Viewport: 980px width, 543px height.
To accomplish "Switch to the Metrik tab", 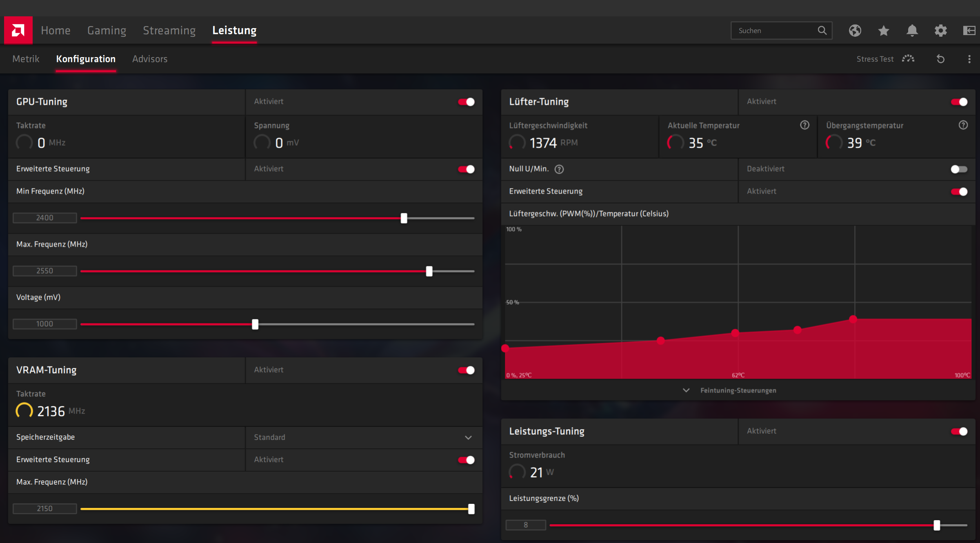I will click(x=26, y=59).
